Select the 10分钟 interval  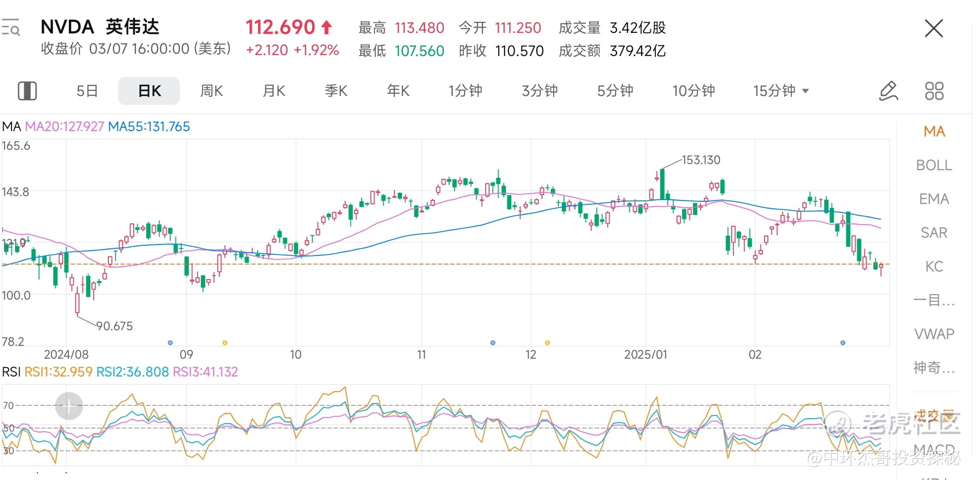(693, 91)
